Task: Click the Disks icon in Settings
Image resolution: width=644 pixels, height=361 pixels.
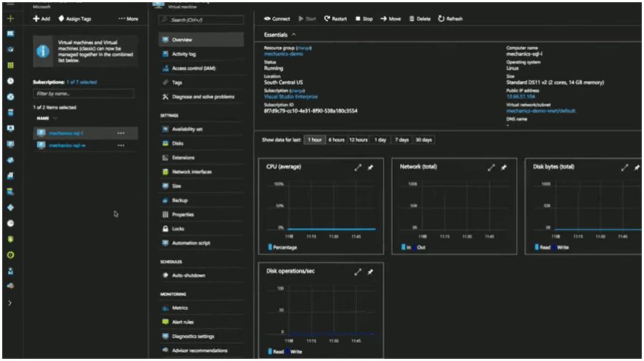Action: tap(166, 143)
